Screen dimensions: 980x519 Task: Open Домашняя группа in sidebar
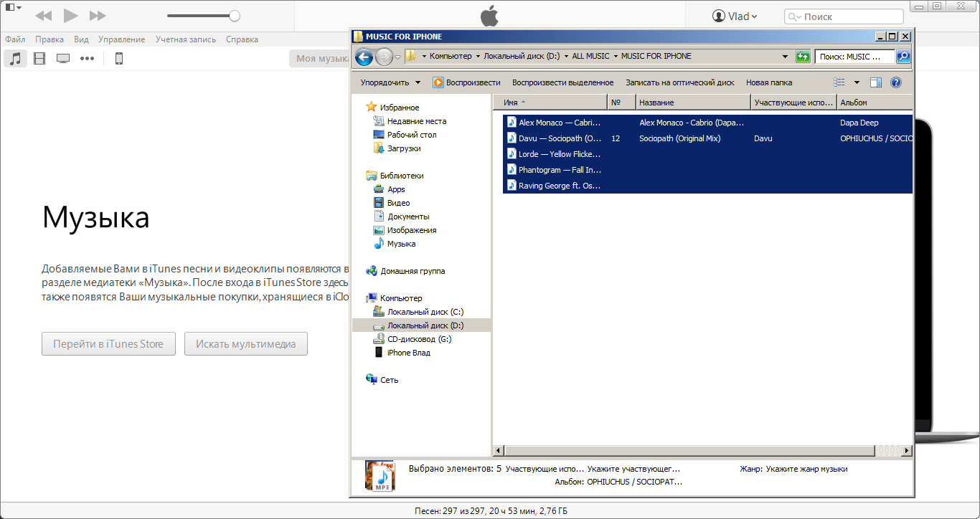(x=405, y=271)
